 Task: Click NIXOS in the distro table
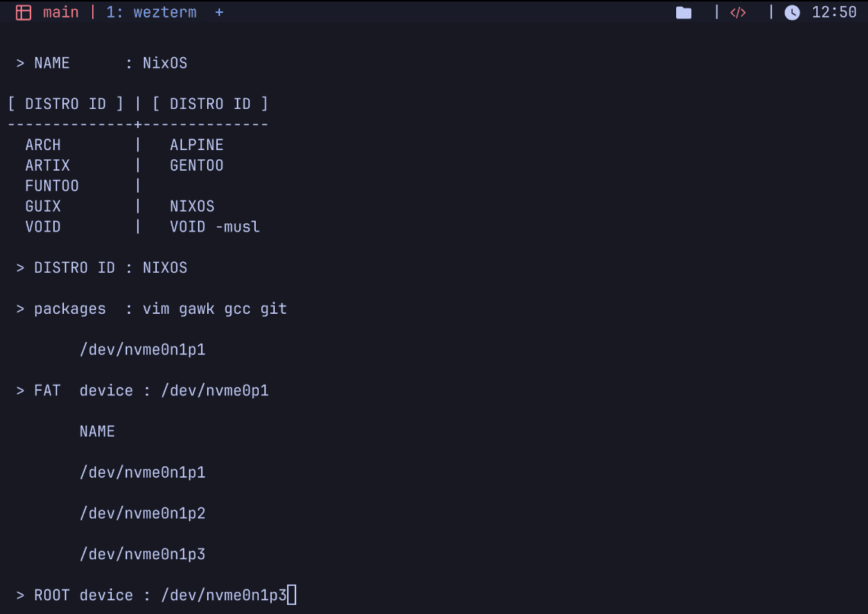coord(192,206)
